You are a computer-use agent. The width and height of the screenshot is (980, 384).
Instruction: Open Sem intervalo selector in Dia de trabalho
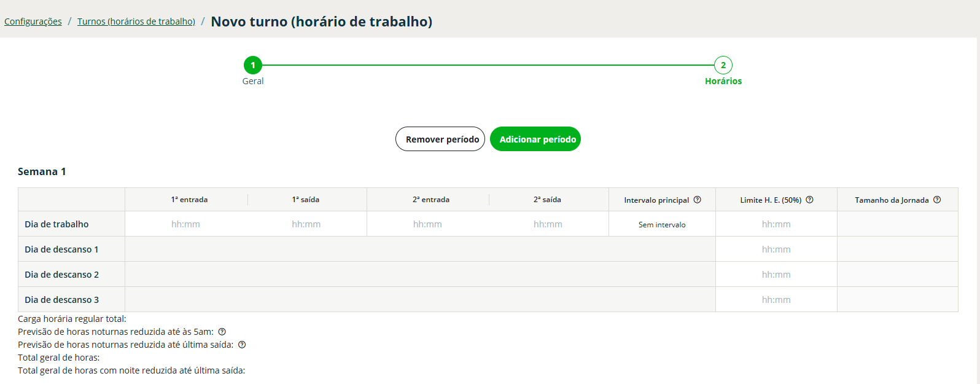coord(662,225)
